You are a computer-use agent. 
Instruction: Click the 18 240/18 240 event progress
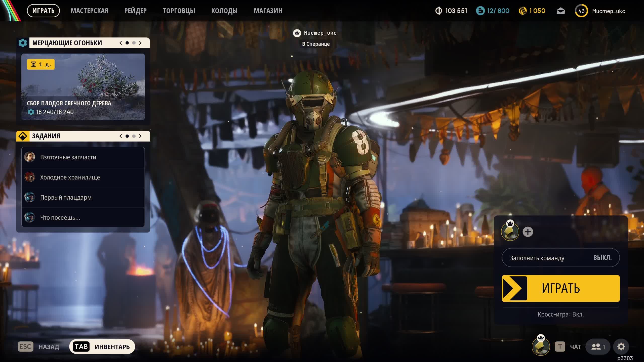[55, 112]
